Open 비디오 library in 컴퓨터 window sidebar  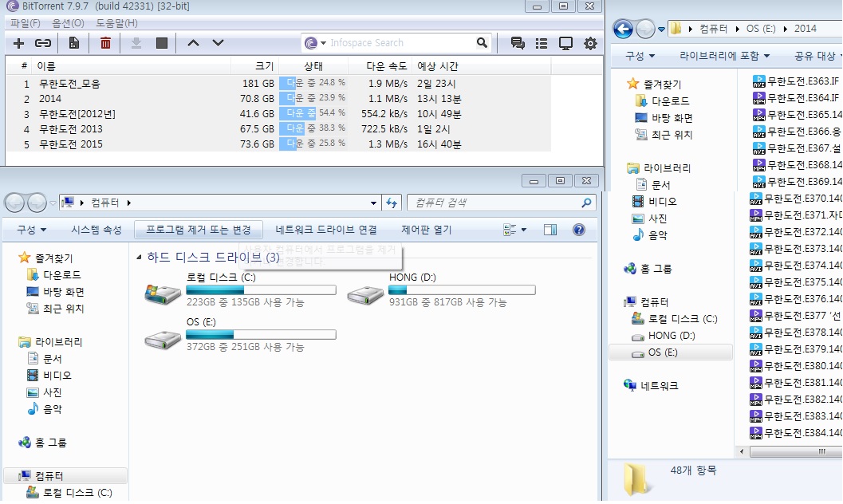(x=57, y=375)
